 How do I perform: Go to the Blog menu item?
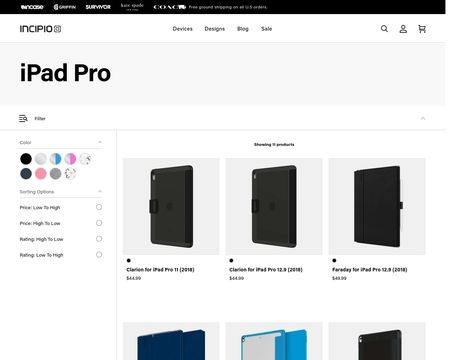[x=243, y=29]
